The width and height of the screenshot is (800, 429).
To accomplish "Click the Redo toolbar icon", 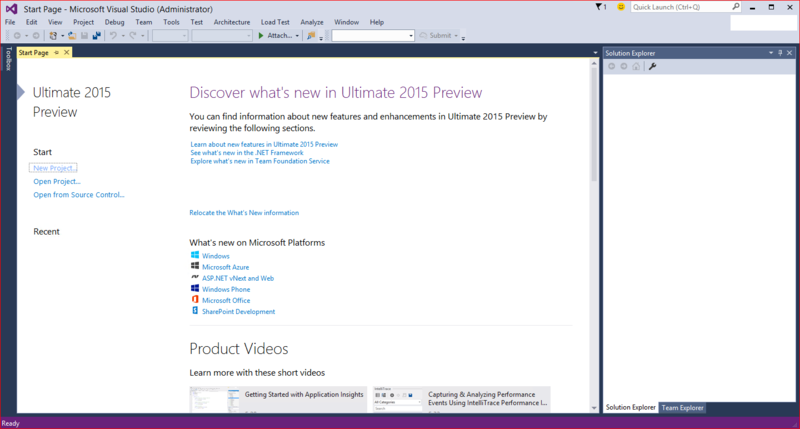I will (133, 36).
